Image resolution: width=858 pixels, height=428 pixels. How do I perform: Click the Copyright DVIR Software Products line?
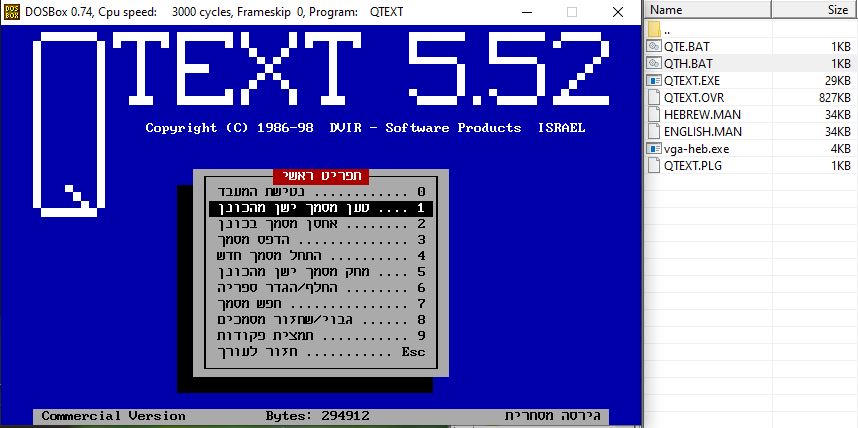pyautogui.click(x=365, y=128)
